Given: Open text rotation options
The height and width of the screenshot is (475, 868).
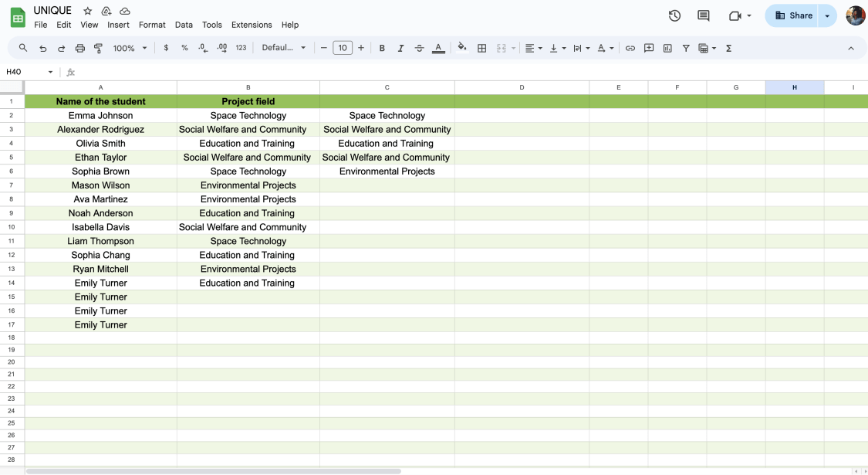Looking at the screenshot, I should click(606, 48).
